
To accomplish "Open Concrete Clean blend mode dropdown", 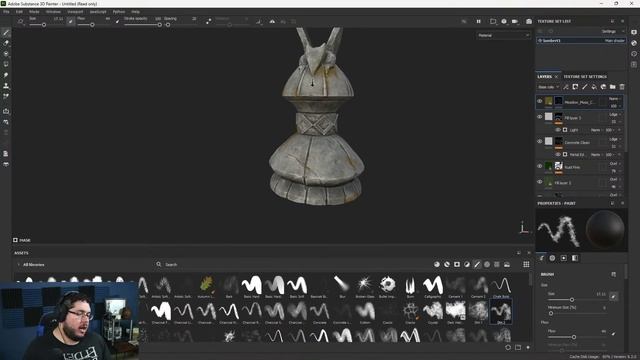I will click(x=615, y=139).
